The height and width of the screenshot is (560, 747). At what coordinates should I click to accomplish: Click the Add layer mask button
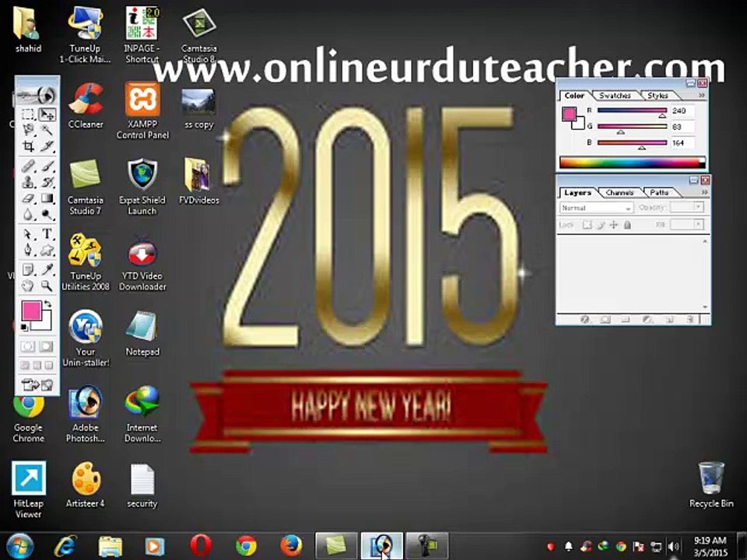[605, 320]
